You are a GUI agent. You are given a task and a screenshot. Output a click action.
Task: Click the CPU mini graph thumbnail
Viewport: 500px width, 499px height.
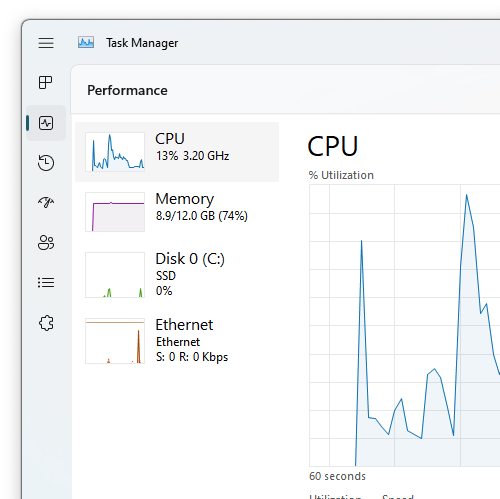[x=115, y=152]
